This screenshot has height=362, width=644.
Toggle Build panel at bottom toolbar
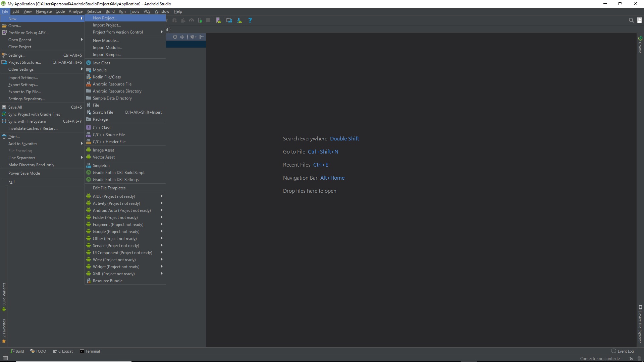17,351
